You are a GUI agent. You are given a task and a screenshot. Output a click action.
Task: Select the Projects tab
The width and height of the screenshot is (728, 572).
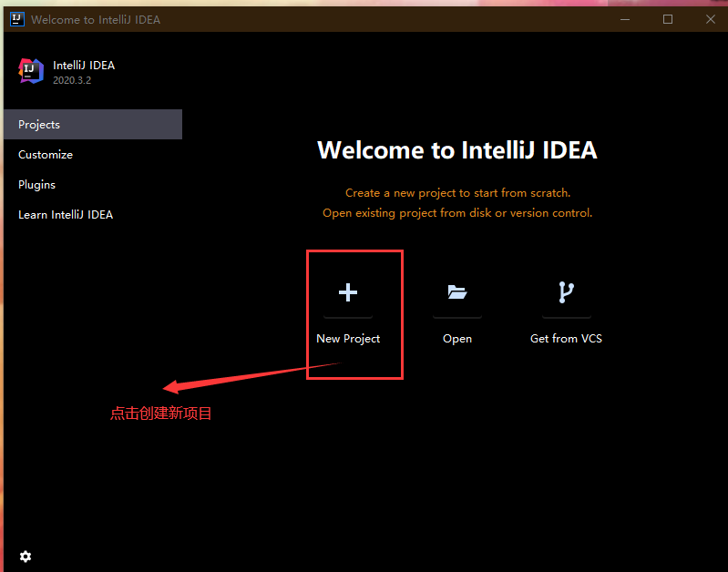(x=93, y=125)
